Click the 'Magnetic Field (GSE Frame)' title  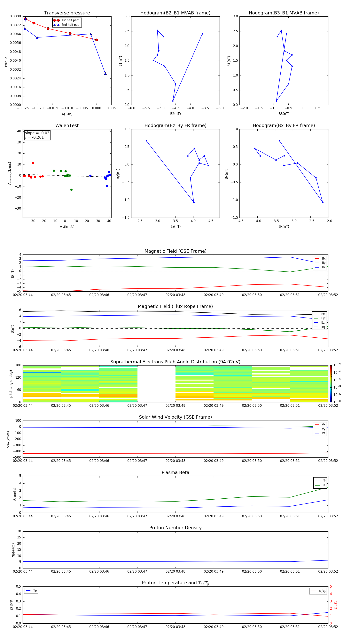click(x=175, y=251)
